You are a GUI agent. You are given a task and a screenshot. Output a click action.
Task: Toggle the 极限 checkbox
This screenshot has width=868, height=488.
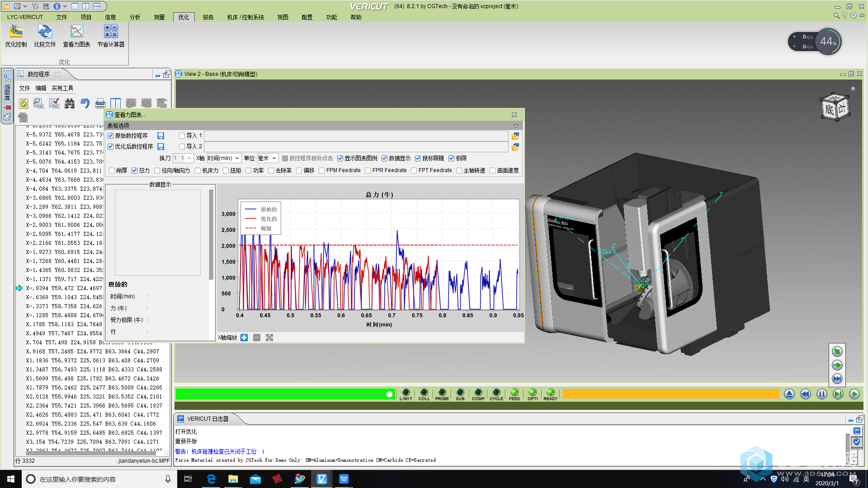pyautogui.click(x=451, y=158)
